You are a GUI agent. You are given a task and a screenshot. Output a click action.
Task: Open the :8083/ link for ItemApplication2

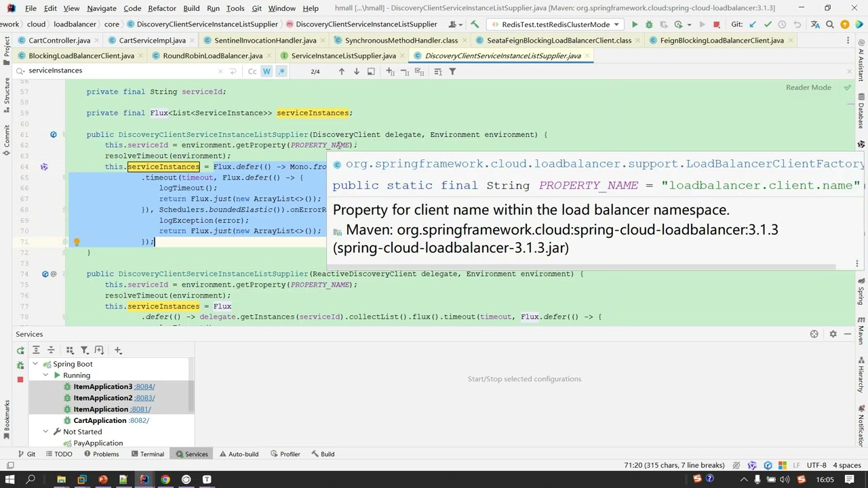point(144,399)
